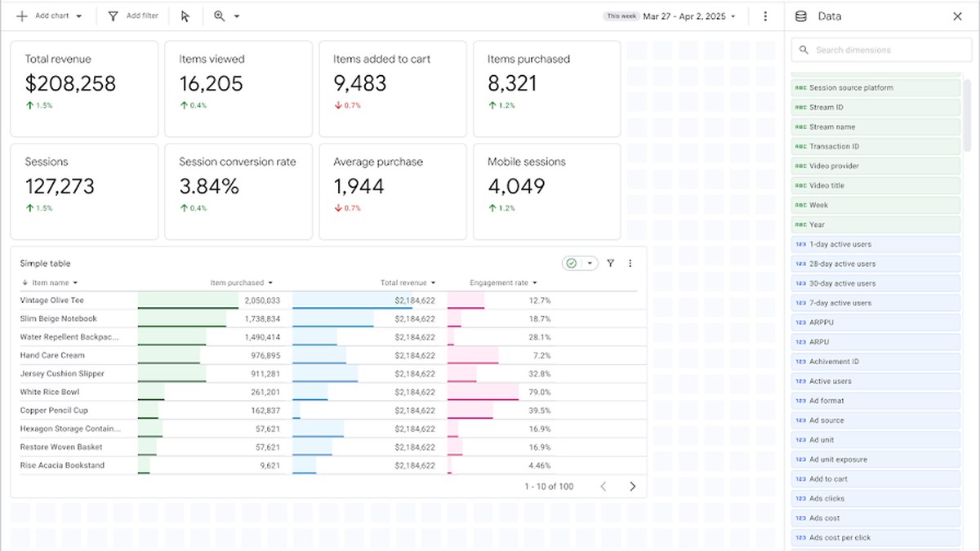The image size is (980, 551).
Task: Open the zoom level dropdown arrow
Action: (237, 16)
